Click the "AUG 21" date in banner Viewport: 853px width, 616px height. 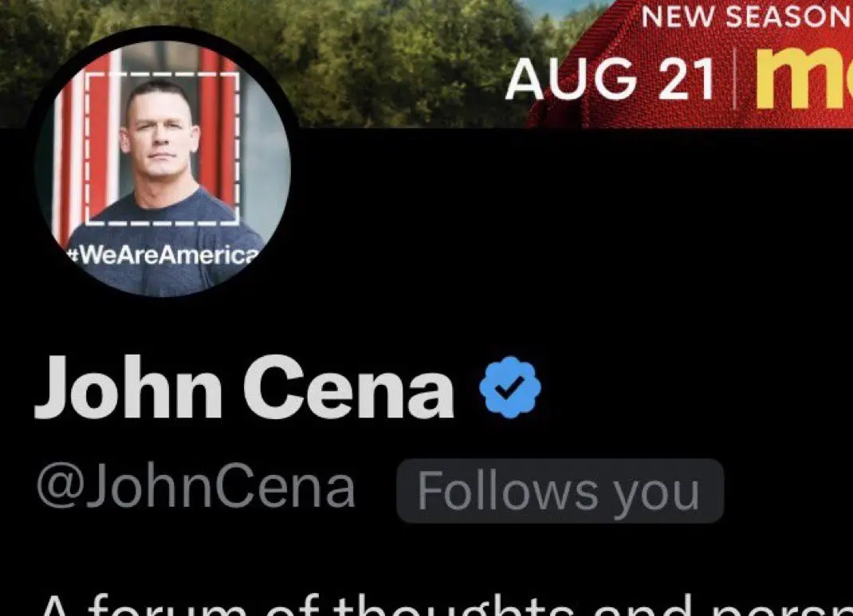610,80
